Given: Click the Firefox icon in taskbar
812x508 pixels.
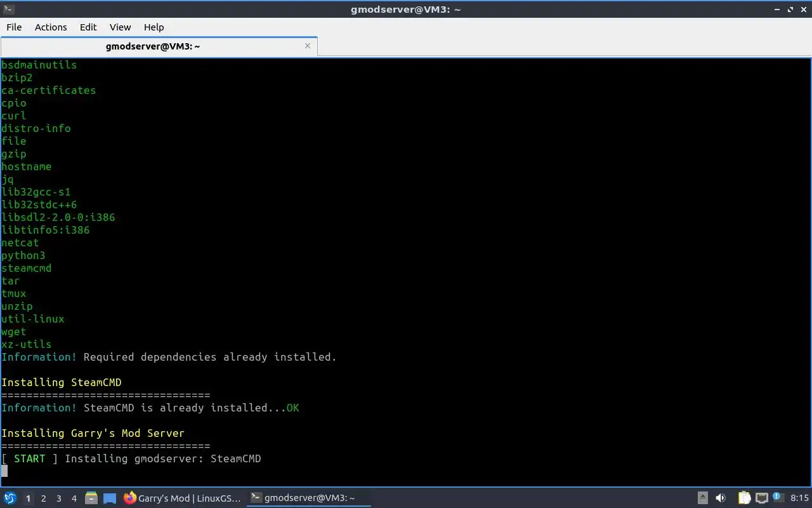Looking at the screenshot, I should click(130, 498).
